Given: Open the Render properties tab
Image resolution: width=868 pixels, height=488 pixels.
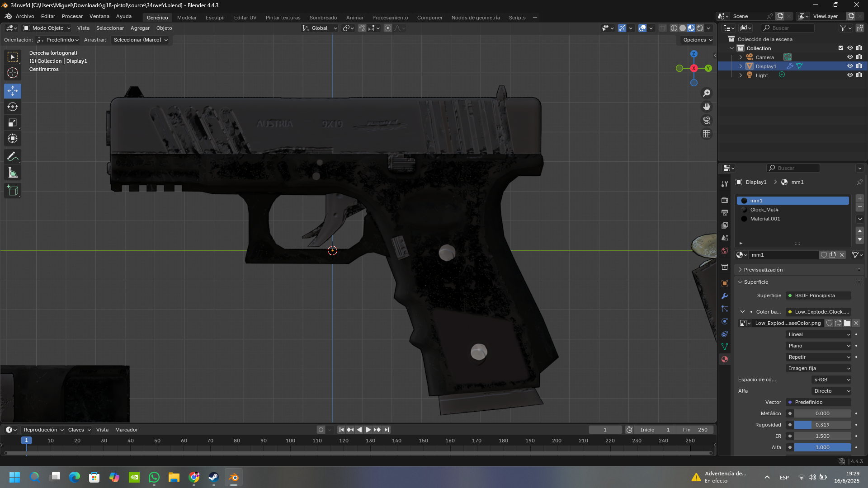Looking at the screenshot, I should coord(725,200).
